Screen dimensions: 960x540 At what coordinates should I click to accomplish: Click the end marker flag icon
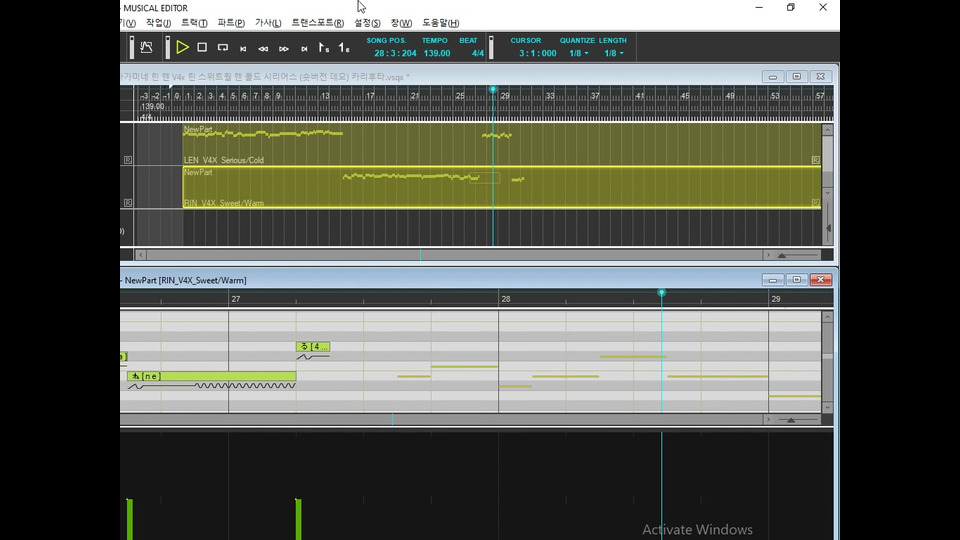[x=343, y=47]
